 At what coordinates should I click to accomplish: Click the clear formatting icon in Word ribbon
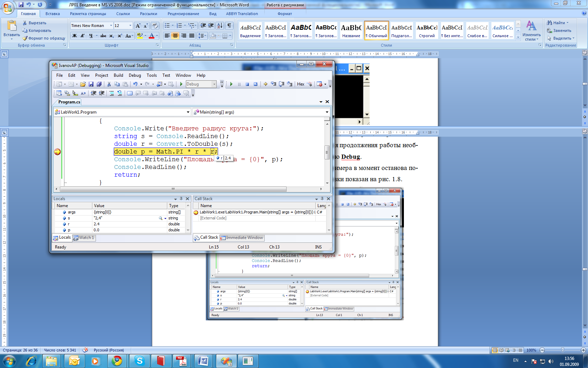(155, 26)
